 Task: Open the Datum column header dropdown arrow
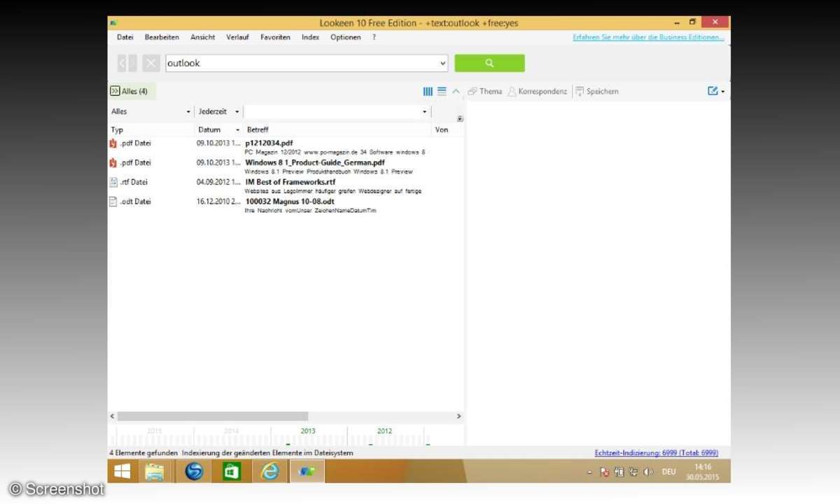pyautogui.click(x=237, y=130)
